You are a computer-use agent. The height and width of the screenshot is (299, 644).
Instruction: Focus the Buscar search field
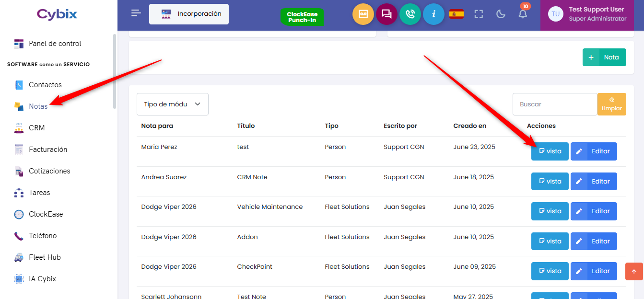pos(555,104)
